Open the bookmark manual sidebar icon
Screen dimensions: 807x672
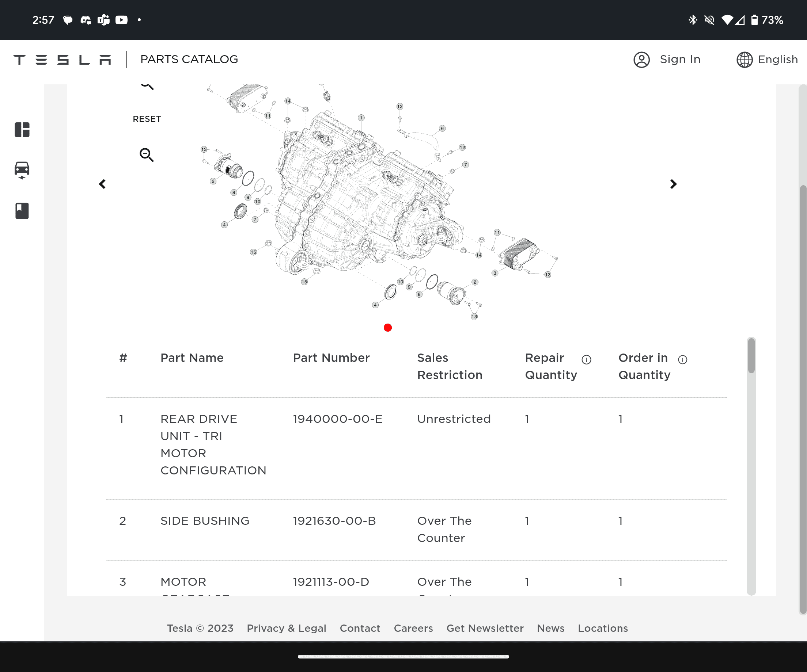coord(22,211)
